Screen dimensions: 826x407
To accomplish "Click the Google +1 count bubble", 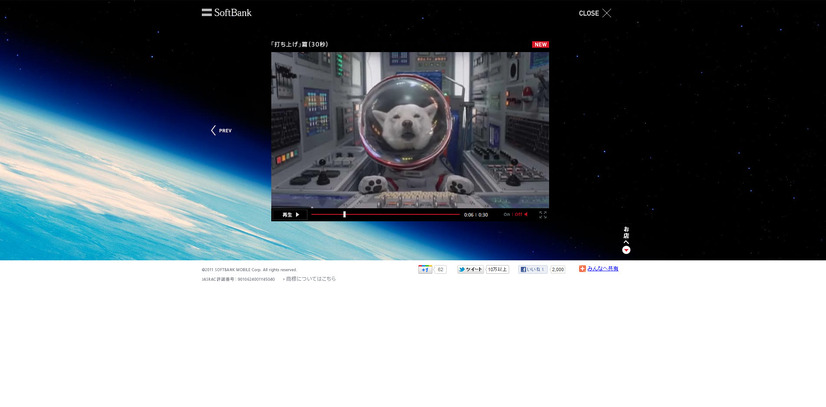I will tap(440, 269).
